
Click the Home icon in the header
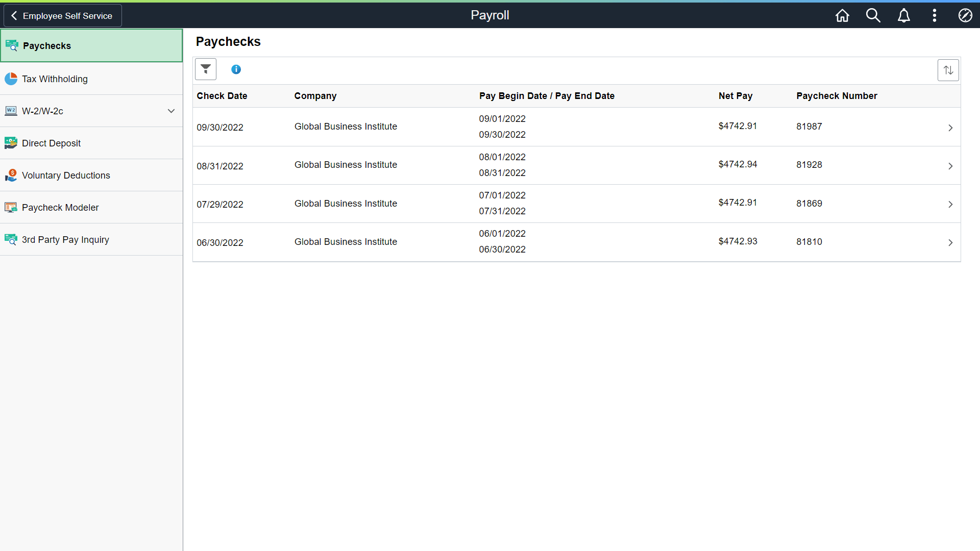(842, 15)
